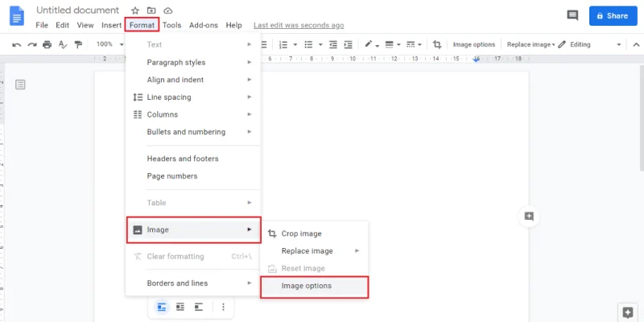Open the Edit menu

[63, 25]
